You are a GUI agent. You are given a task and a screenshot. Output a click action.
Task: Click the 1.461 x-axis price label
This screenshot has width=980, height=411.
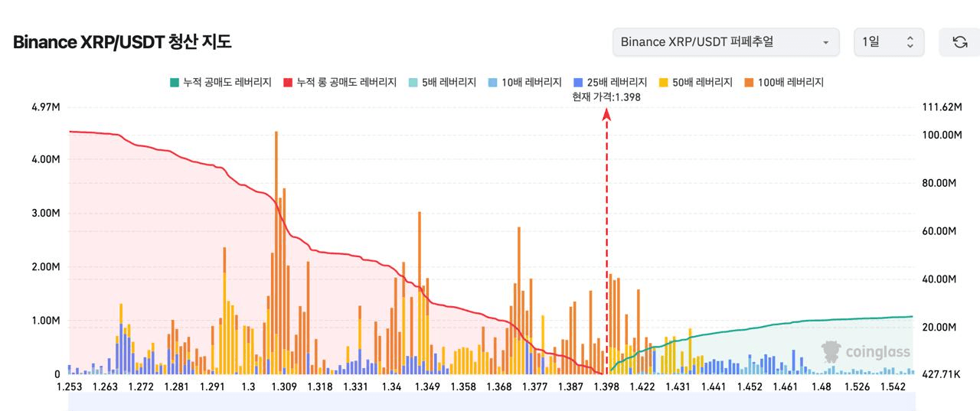pyautogui.click(x=785, y=387)
